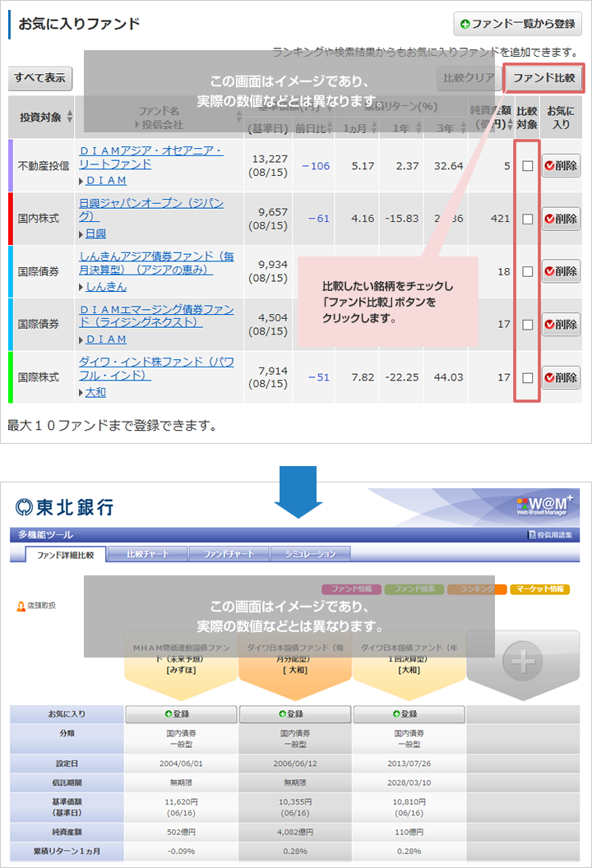Register ダイワ日本国債ファンド(年1回決算型) to favorites
Image resolution: width=592 pixels, height=868 pixels.
409,714
